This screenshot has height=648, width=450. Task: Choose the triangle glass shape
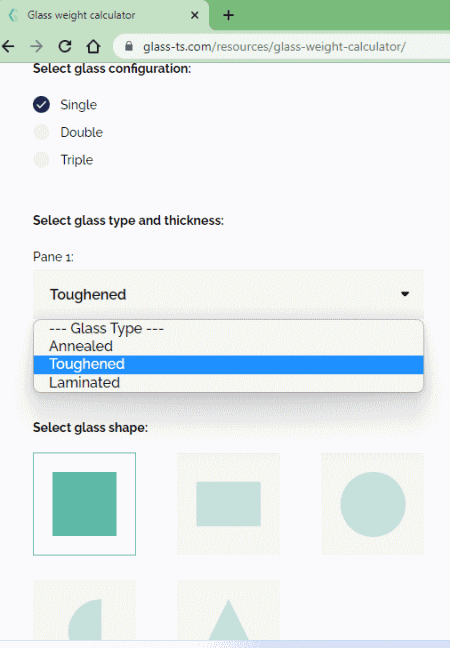click(229, 611)
